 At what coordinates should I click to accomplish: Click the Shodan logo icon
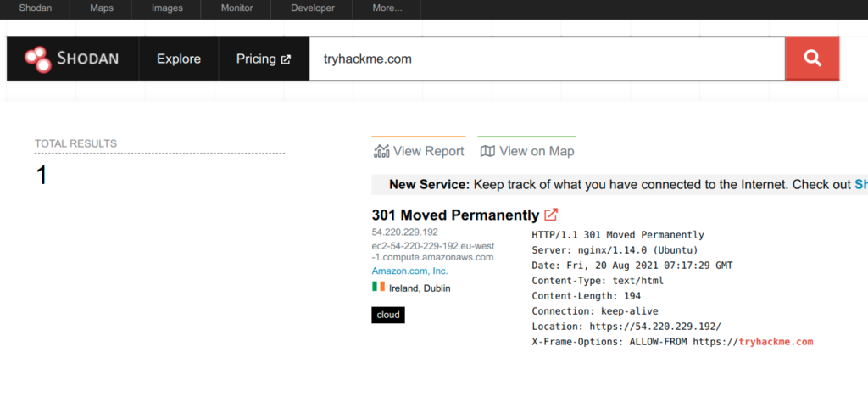coord(37,59)
